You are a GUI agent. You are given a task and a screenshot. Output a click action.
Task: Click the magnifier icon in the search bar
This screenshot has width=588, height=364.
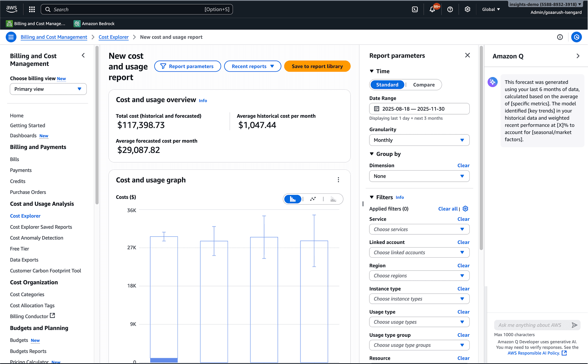click(x=48, y=9)
